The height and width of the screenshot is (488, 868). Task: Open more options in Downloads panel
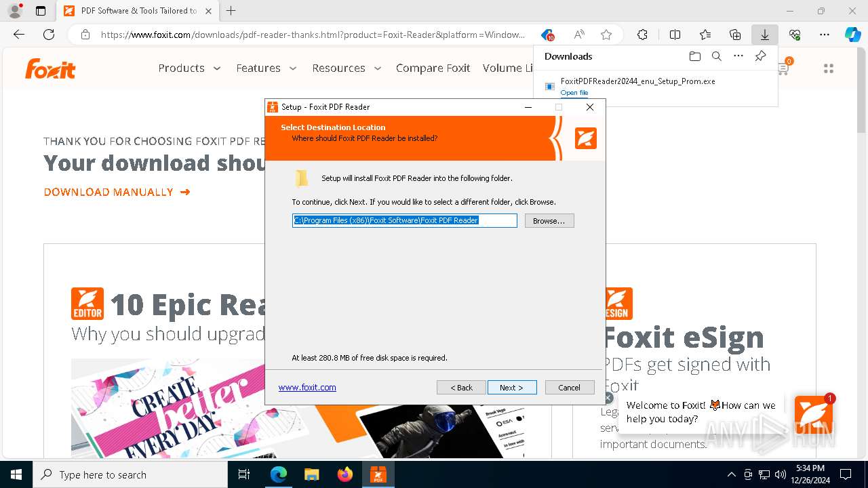point(738,56)
